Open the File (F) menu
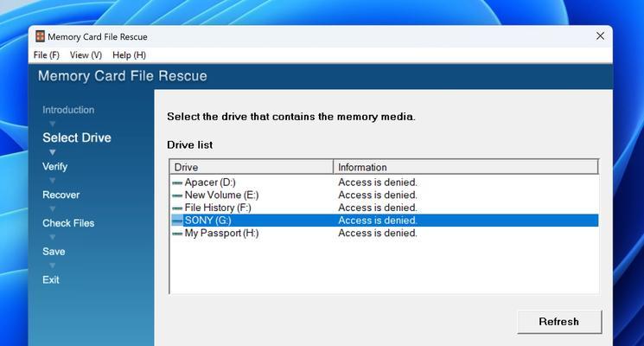The image size is (644, 346). pyautogui.click(x=47, y=55)
